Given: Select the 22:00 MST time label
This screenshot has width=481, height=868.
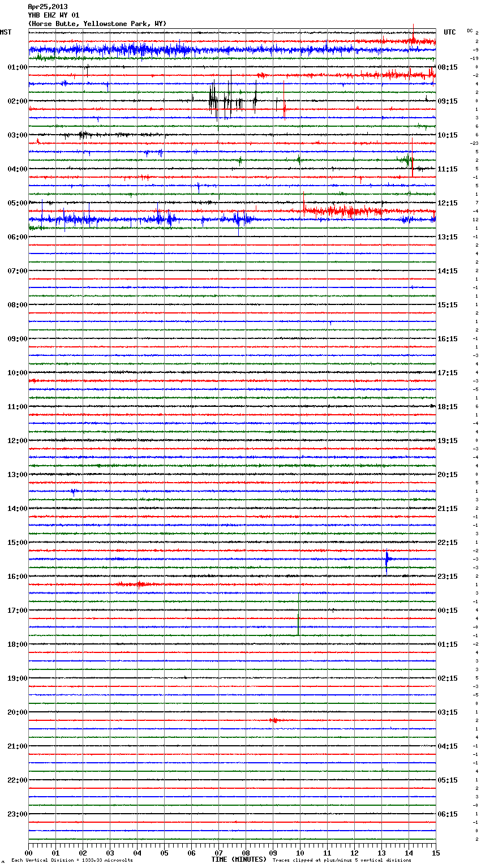Looking at the screenshot, I should pos(18,780).
